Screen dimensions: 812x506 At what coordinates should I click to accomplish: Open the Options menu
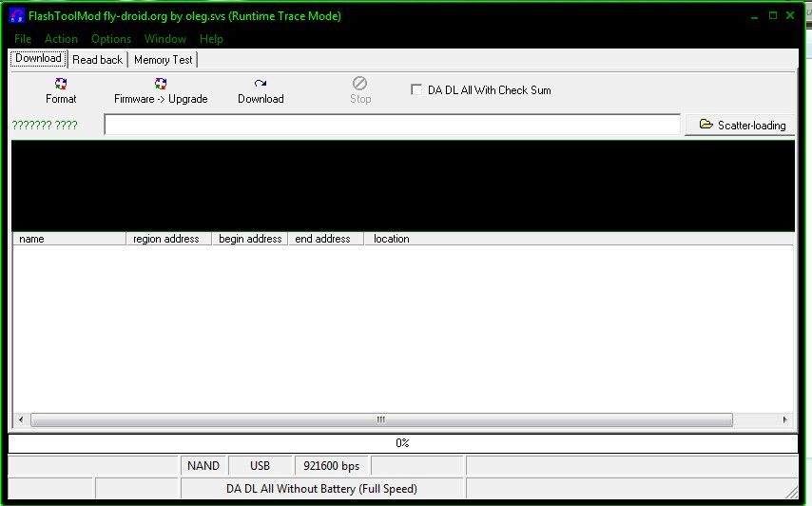click(111, 39)
